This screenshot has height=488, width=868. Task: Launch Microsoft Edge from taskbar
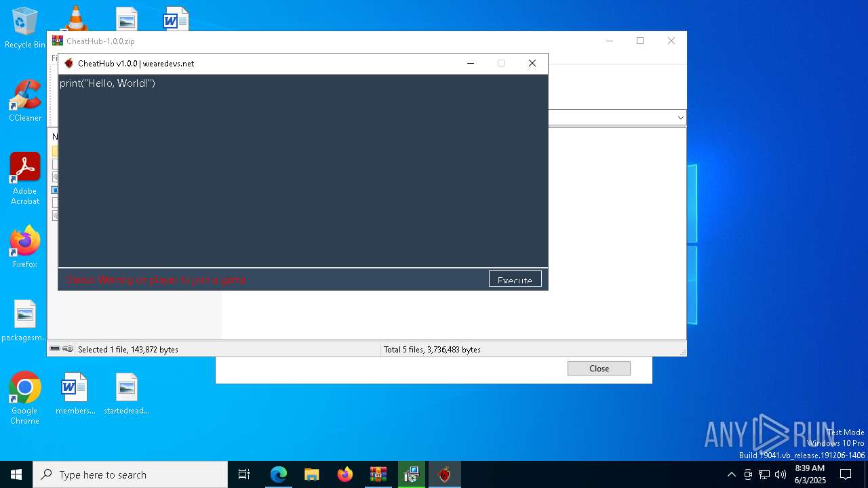(279, 474)
